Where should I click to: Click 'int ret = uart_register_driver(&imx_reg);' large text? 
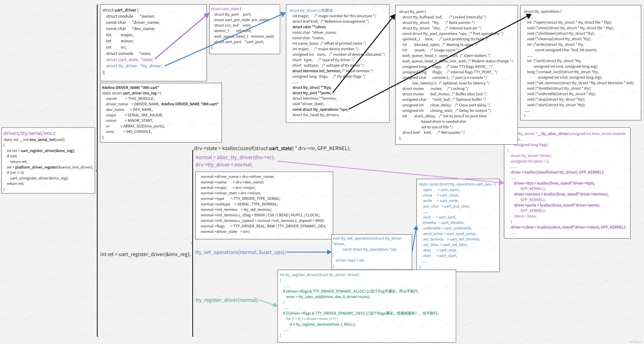click(145, 254)
